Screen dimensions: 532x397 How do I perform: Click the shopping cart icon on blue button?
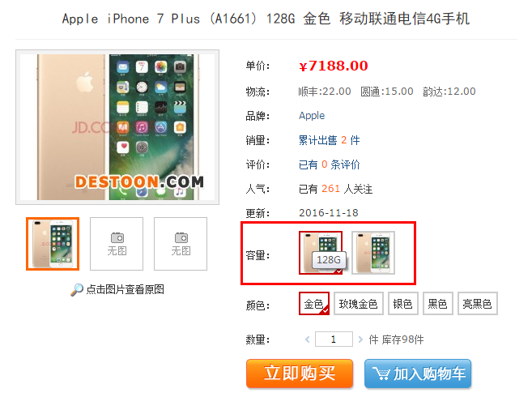coord(381,374)
